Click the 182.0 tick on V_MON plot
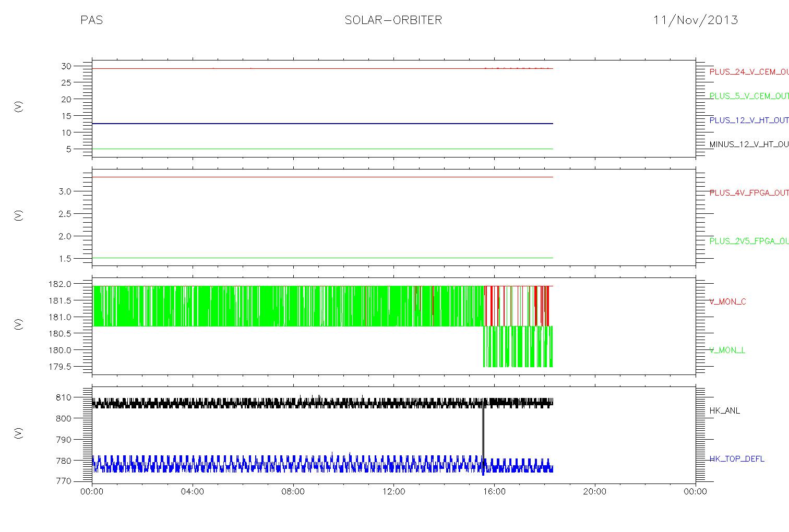This screenshot has width=789, height=532. click(x=61, y=284)
